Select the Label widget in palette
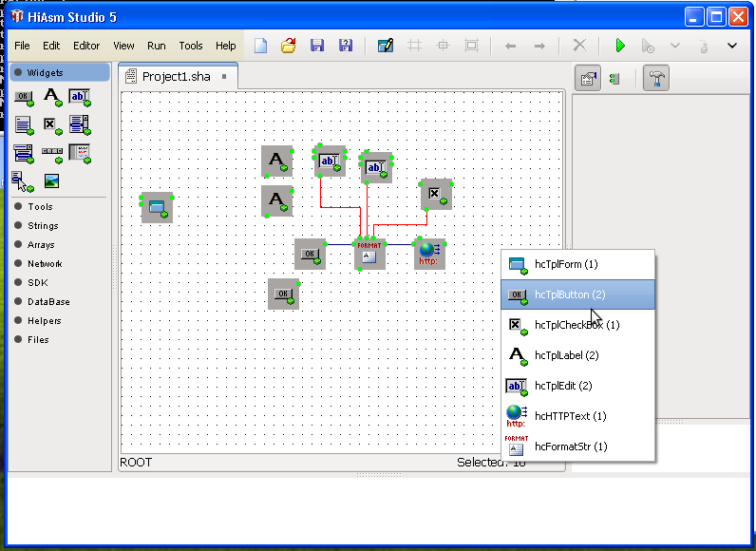This screenshot has height=551, width=756. pos(52,97)
